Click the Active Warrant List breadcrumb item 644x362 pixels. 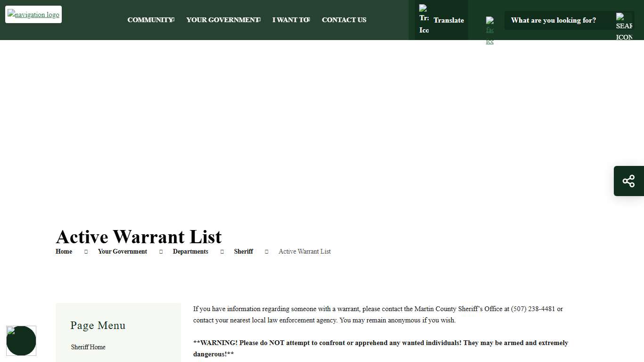305,252
